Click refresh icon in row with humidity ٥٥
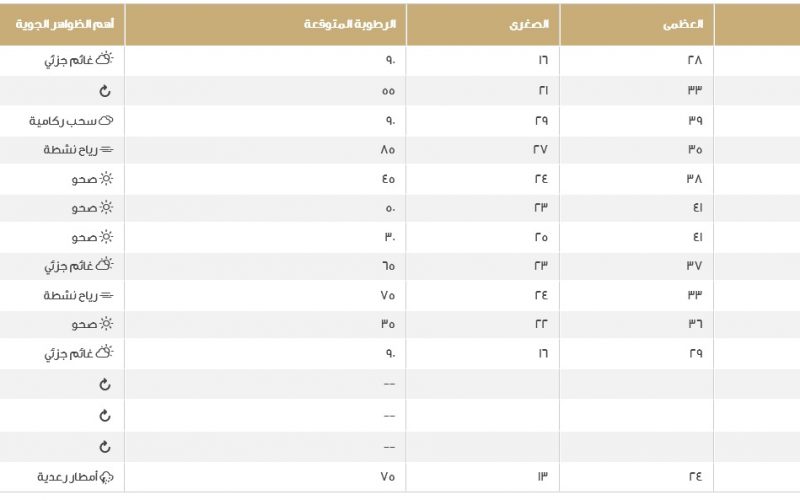This screenshot has height=500, width=800. coord(105,91)
